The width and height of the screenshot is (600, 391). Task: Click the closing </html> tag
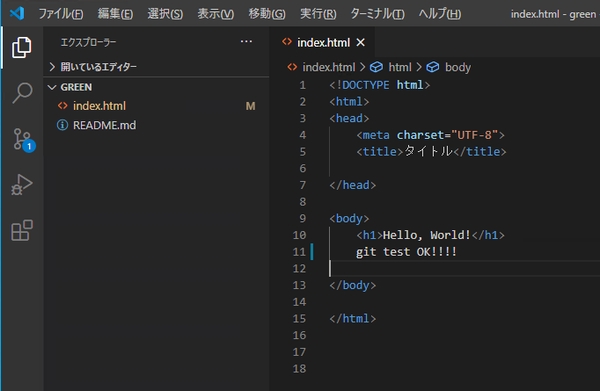352,318
